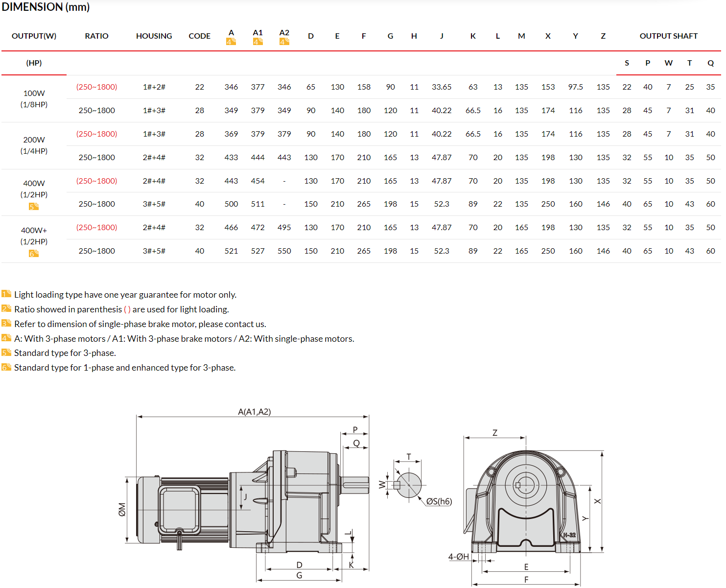Click footnote 6 icon under 400W+
The image size is (726, 588).
34,253
